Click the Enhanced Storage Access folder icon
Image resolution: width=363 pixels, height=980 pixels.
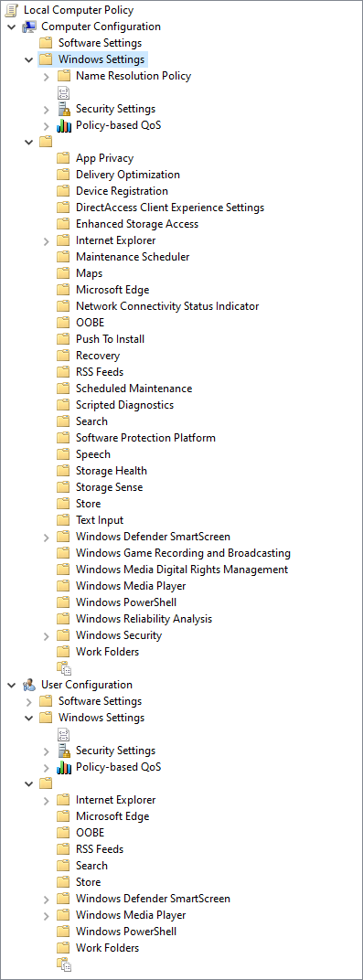(63, 224)
